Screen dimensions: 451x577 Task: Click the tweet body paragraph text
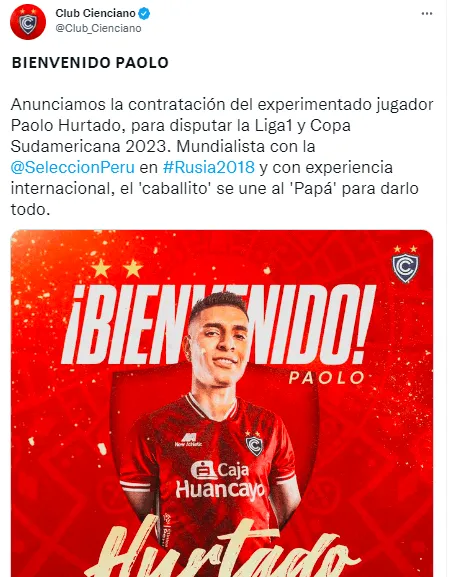pos(222,157)
